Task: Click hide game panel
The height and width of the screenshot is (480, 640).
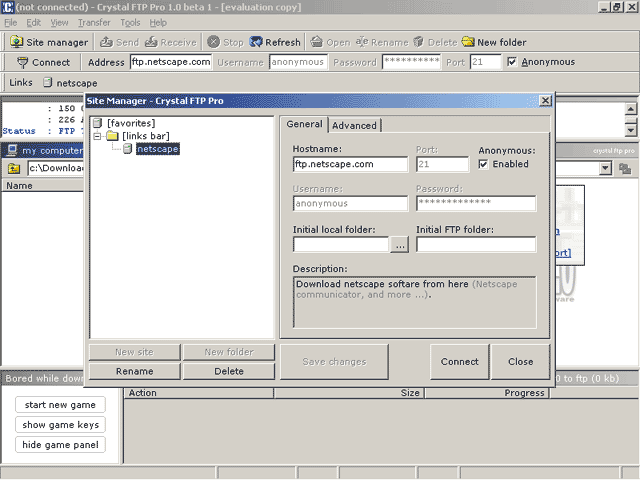Action: coord(60,445)
